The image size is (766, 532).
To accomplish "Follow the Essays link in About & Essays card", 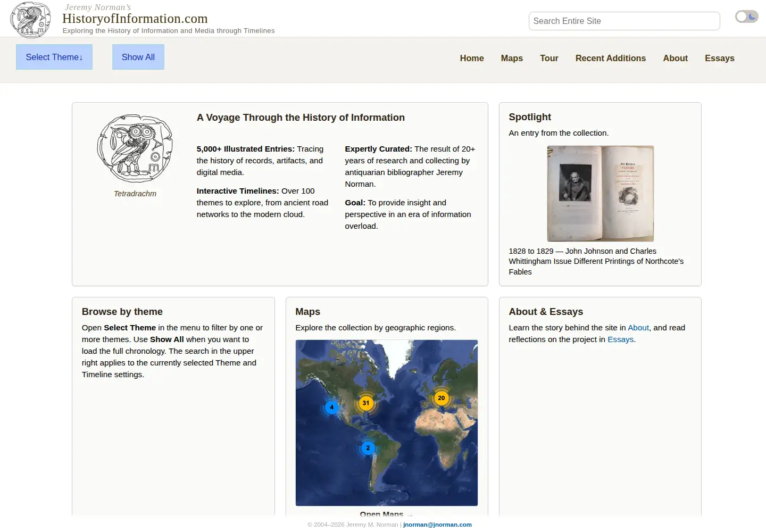I will (x=620, y=339).
